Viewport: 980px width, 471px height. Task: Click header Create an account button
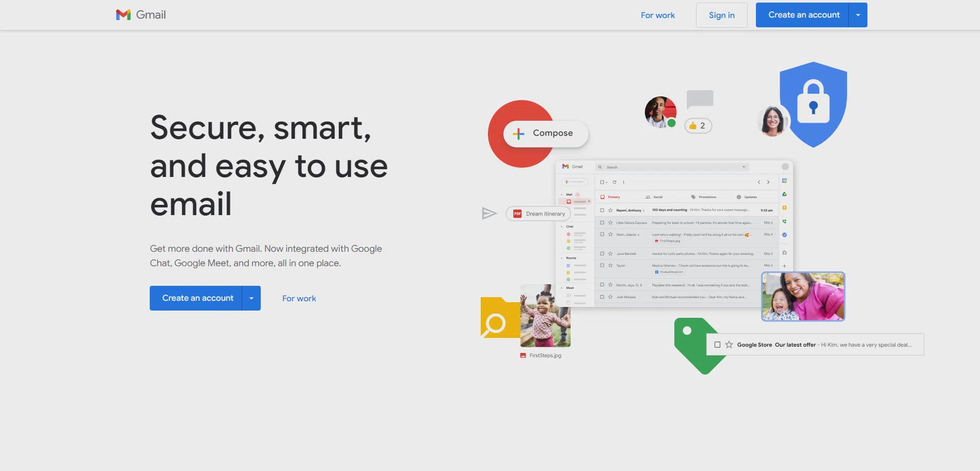(803, 15)
